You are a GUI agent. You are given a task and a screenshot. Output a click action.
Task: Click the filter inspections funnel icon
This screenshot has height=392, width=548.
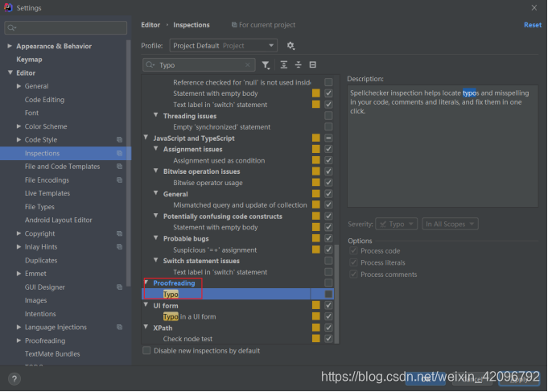click(266, 65)
